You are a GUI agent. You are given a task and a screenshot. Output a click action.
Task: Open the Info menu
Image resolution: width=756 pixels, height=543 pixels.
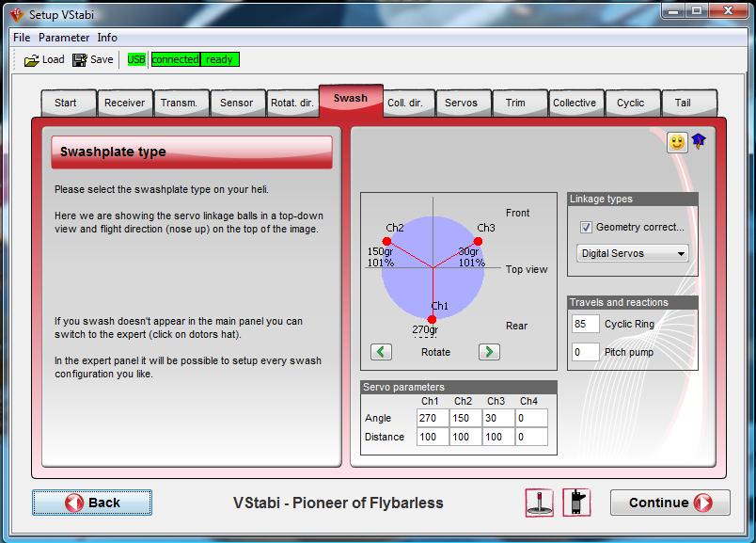[107, 38]
